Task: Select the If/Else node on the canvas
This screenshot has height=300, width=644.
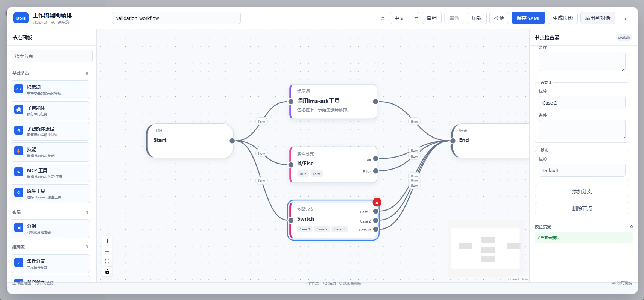Action: pos(333,165)
